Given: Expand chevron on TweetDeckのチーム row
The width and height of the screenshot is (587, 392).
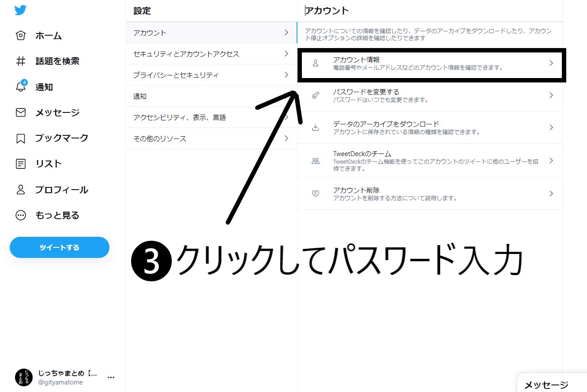Looking at the screenshot, I should (551, 161).
